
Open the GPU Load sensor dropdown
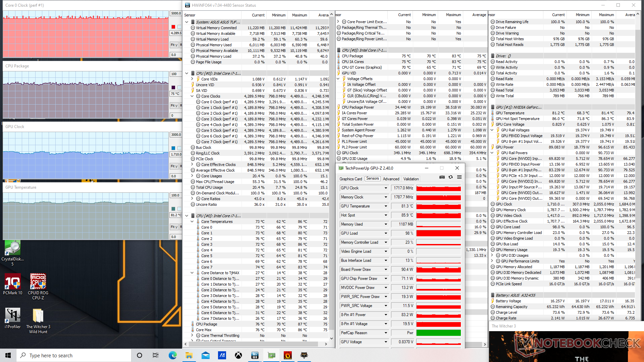coord(386,233)
